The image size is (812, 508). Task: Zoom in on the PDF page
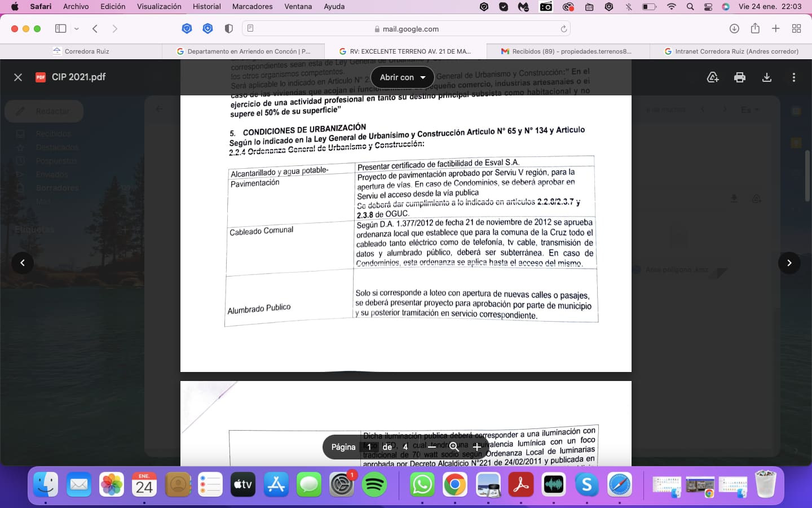pos(476,446)
